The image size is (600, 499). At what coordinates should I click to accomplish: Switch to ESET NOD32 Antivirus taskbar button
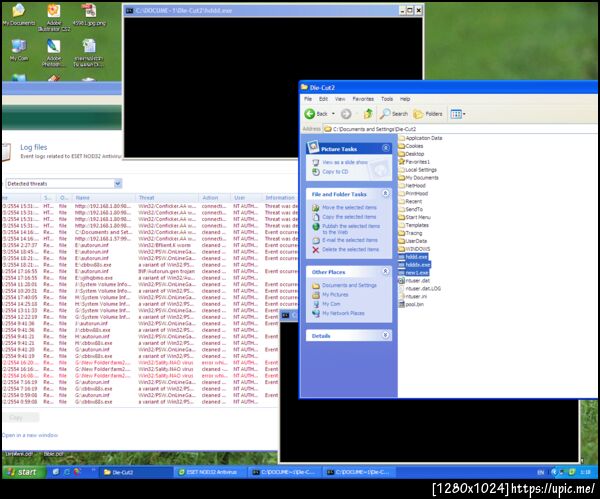209,472
